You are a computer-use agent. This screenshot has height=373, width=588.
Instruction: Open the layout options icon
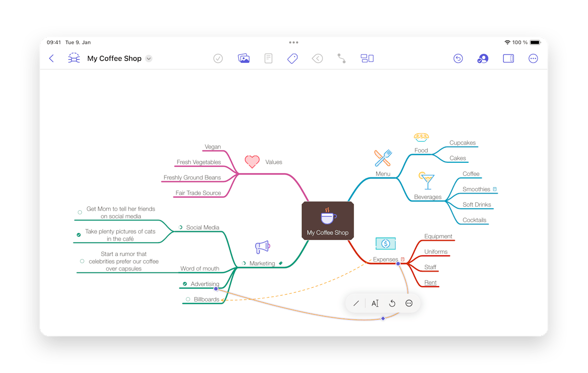tap(367, 58)
